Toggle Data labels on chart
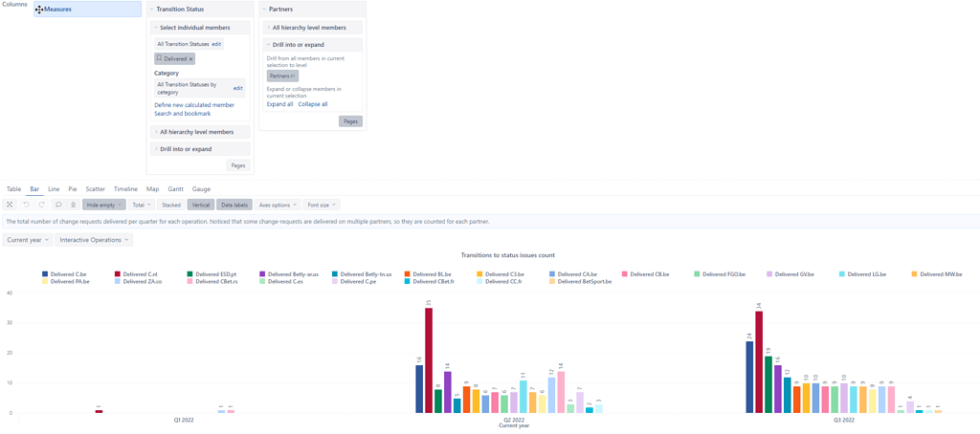Screen dimensions: 980x434 [234, 205]
